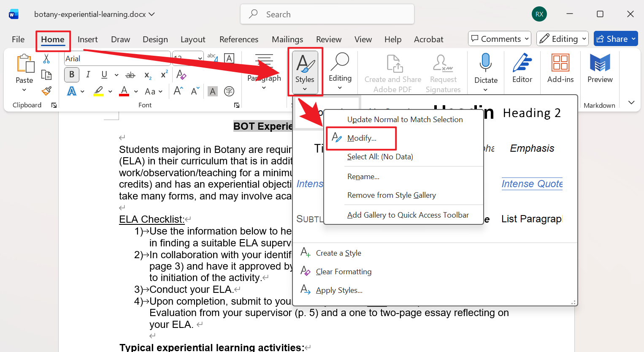This screenshot has width=644, height=352.
Task: Toggle Italic formatting
Action: [88, 75]
